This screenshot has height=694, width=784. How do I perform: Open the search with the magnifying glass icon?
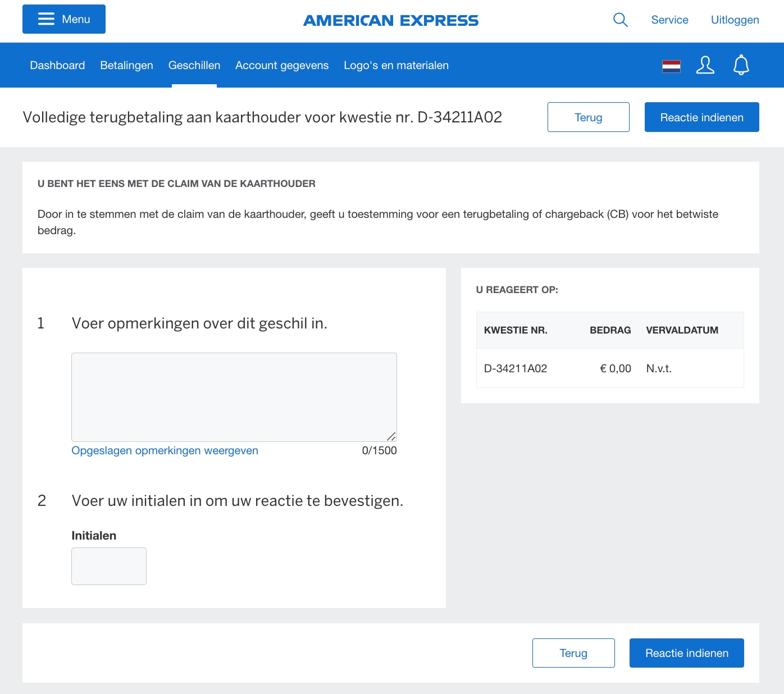620,19
